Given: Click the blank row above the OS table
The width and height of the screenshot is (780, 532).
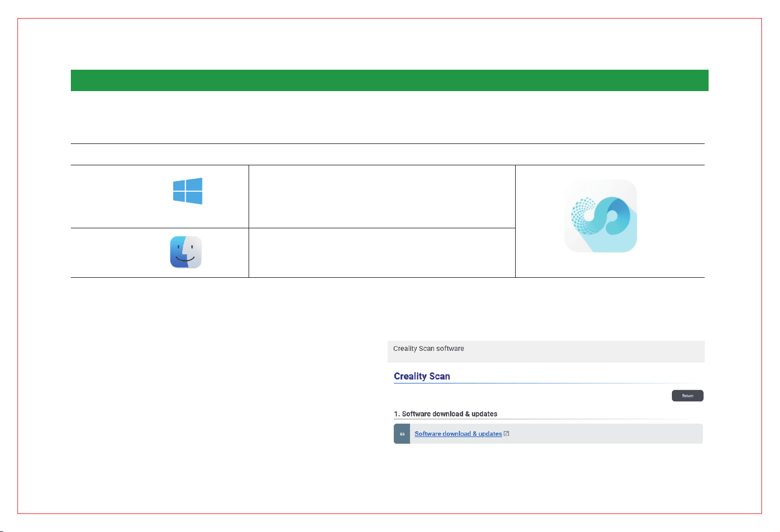Looking at the screenshot, I should tap(387, 154).
